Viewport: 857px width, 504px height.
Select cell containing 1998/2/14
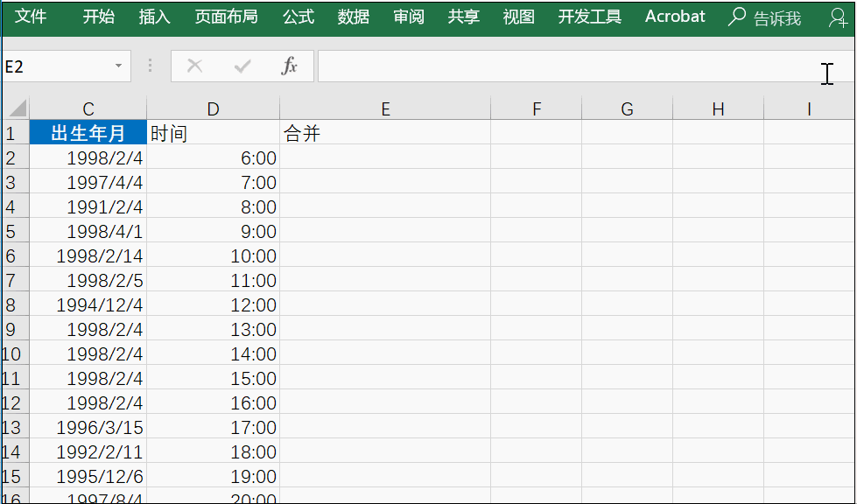(88, 255)
